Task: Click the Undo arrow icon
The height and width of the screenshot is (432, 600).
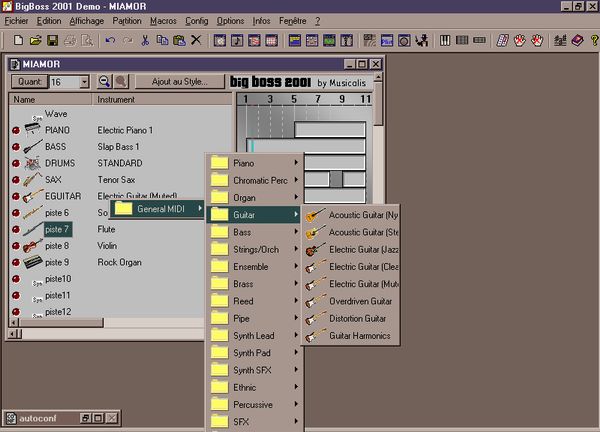Action: click(111, 40)
